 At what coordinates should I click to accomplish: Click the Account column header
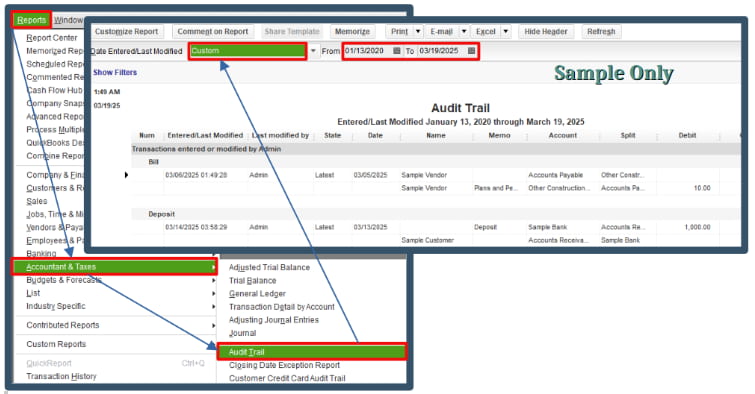(562, 135)
